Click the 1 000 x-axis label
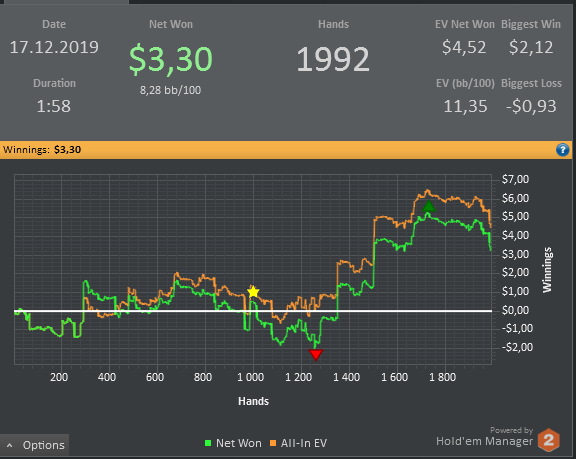The height and width of the screenshot is (459, 576). (251, 377)
